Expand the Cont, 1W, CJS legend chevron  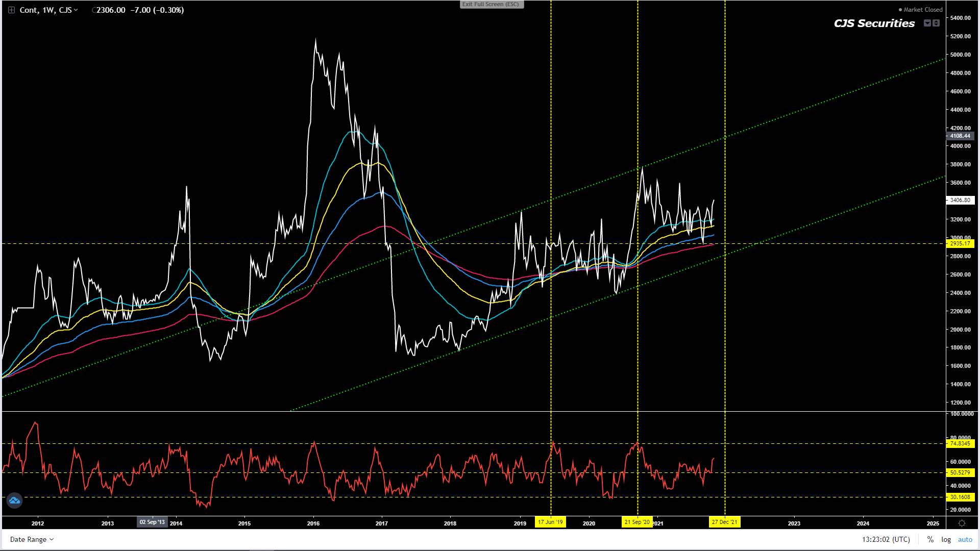click(76, 10)
